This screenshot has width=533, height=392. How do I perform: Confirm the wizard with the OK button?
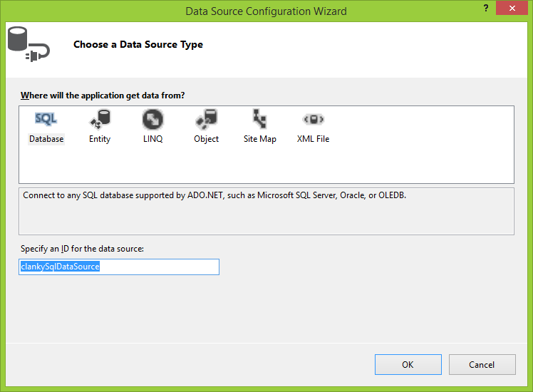pos(408,364)
